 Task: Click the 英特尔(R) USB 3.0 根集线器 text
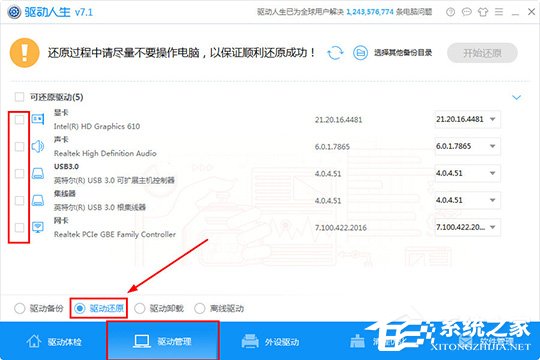click(x=100, y=207)
